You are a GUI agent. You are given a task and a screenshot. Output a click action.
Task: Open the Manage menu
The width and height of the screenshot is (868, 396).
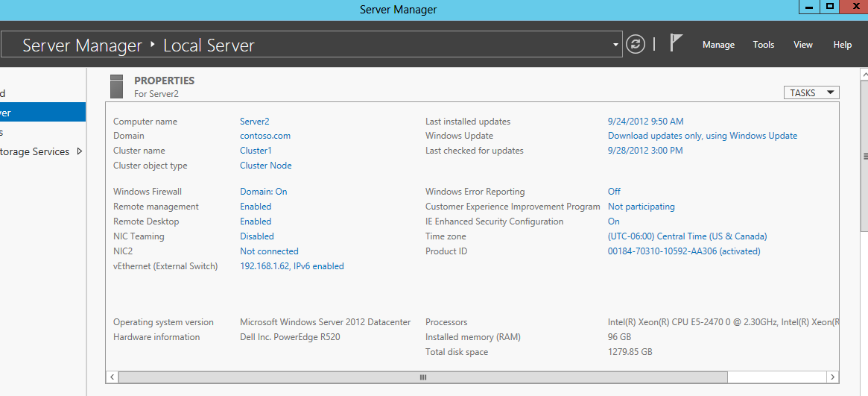(718, 45)
